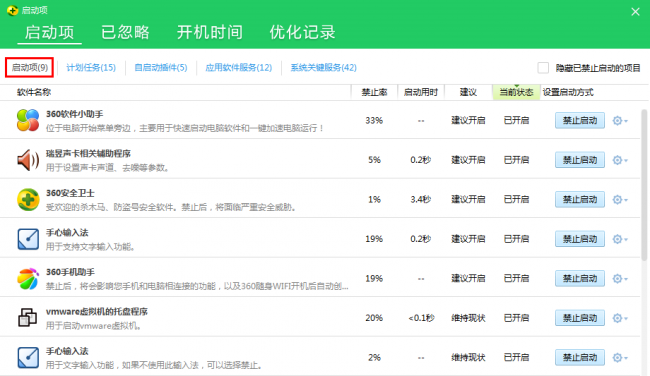Click 禁止启动 for 手心输入法 2% row
Screen dimensions: 650x376
coord(580,357)
